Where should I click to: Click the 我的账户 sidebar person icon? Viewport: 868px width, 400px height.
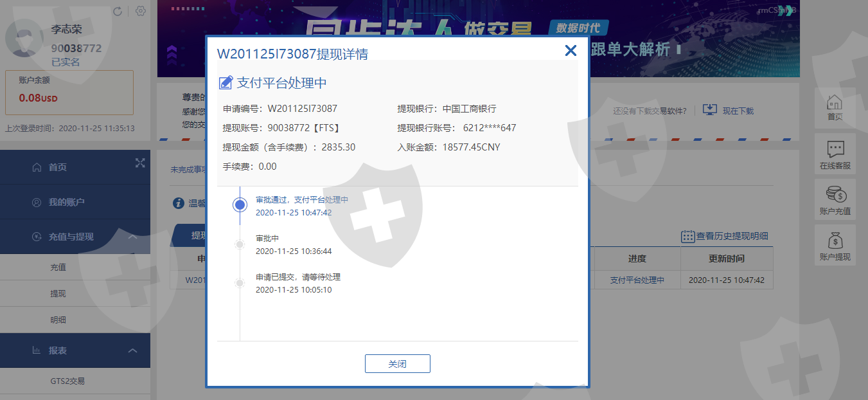coord(37,202)
